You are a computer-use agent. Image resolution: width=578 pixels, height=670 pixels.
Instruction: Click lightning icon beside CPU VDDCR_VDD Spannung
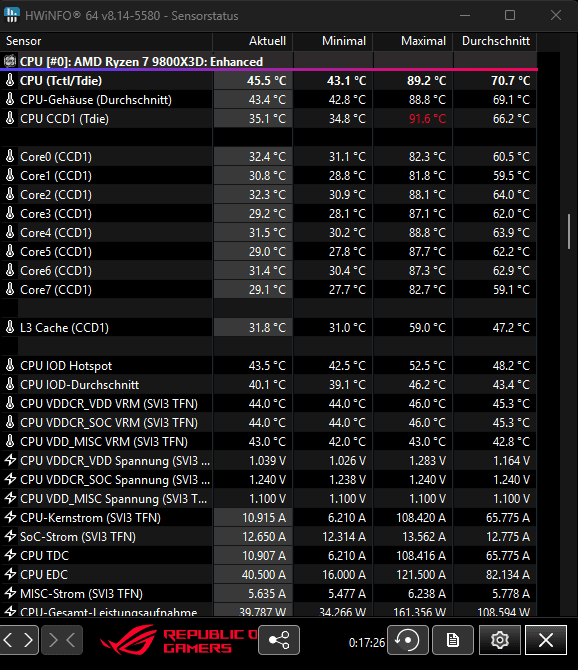10,461
